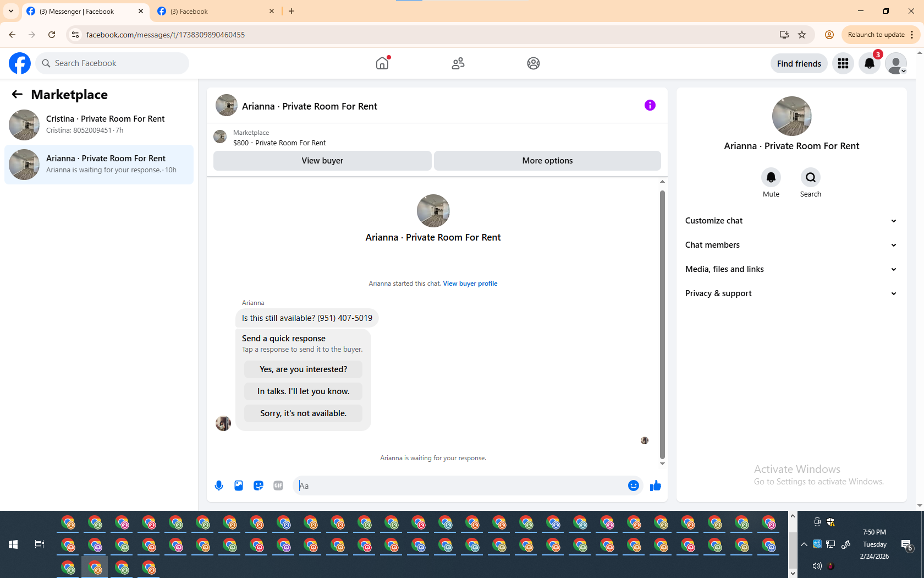This screenshot has width=924, height=578.
Task: Open the emoji picker in message box
Action: coord(634,486)
